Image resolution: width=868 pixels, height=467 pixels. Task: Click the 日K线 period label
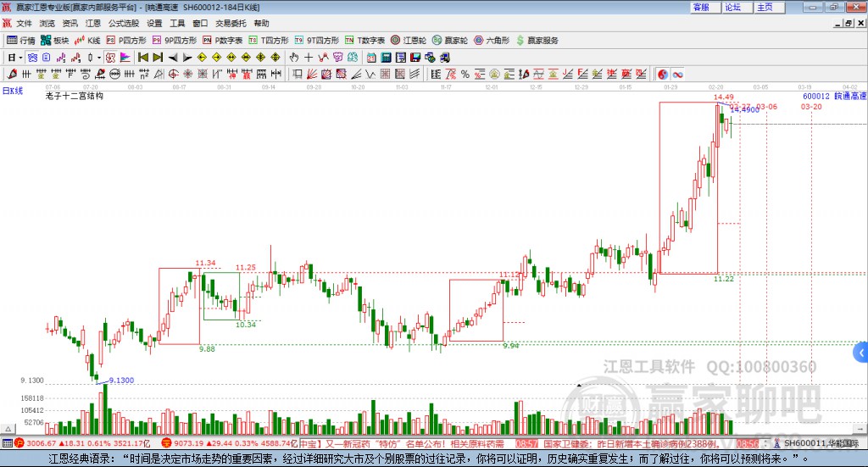pos(13,91)
